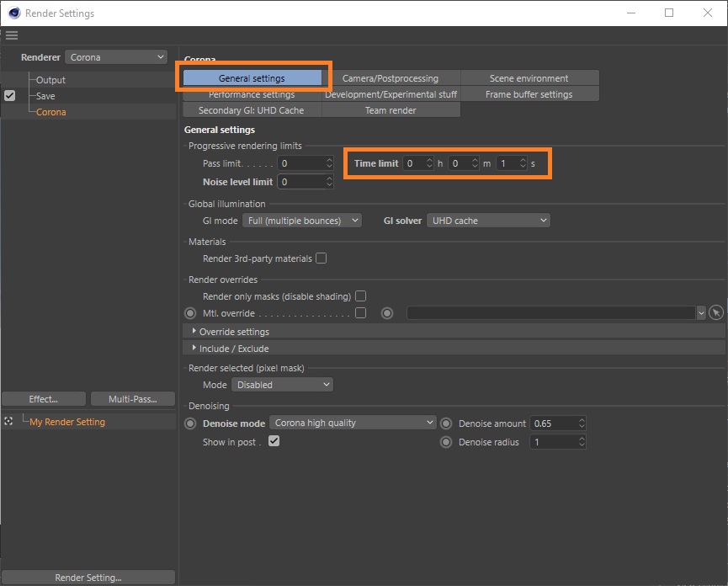Open Development/Experimental stuff tab
This screenshot has width=728, height=586.
391,94
